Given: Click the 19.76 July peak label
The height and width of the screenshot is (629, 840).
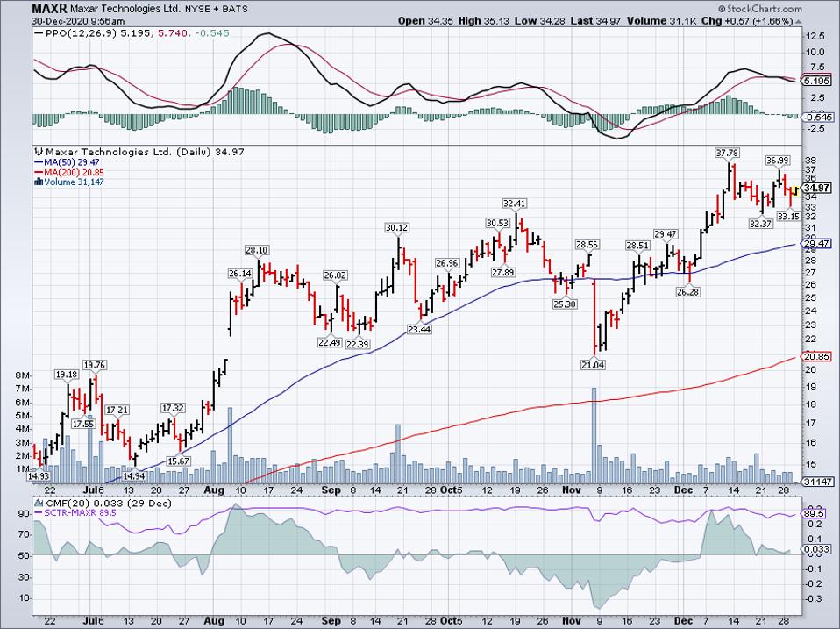Looking at the screenshot, I should click(x=95, y=366).
